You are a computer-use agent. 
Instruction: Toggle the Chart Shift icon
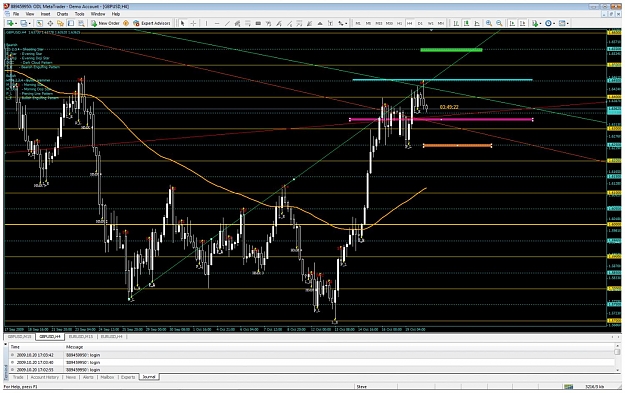pyautogui.click(x=523, y=23)
